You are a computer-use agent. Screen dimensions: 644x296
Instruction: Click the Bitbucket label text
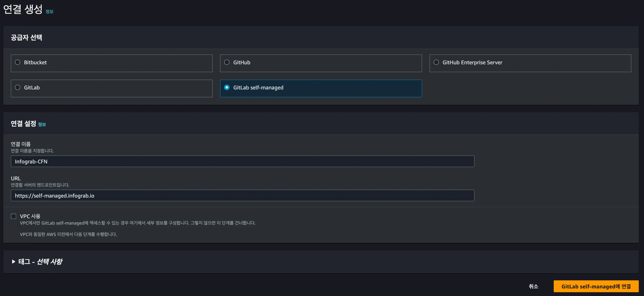click(x=35, y=63)
